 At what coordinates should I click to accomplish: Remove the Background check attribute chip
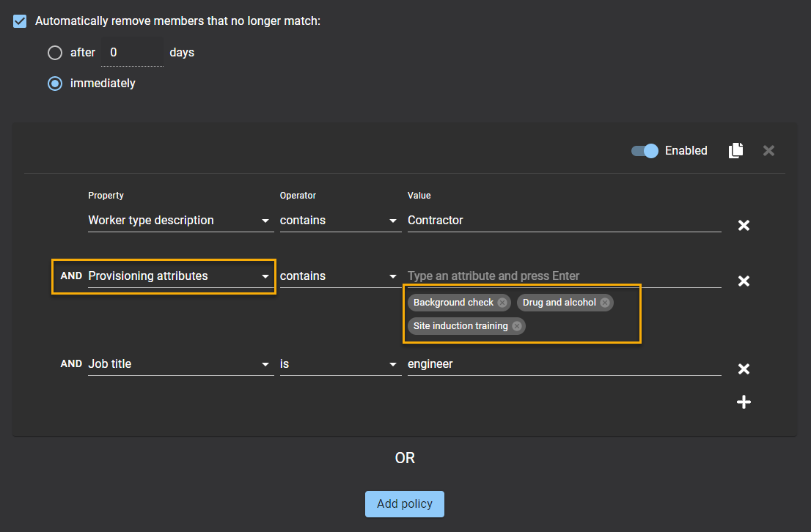pos(502,303)
